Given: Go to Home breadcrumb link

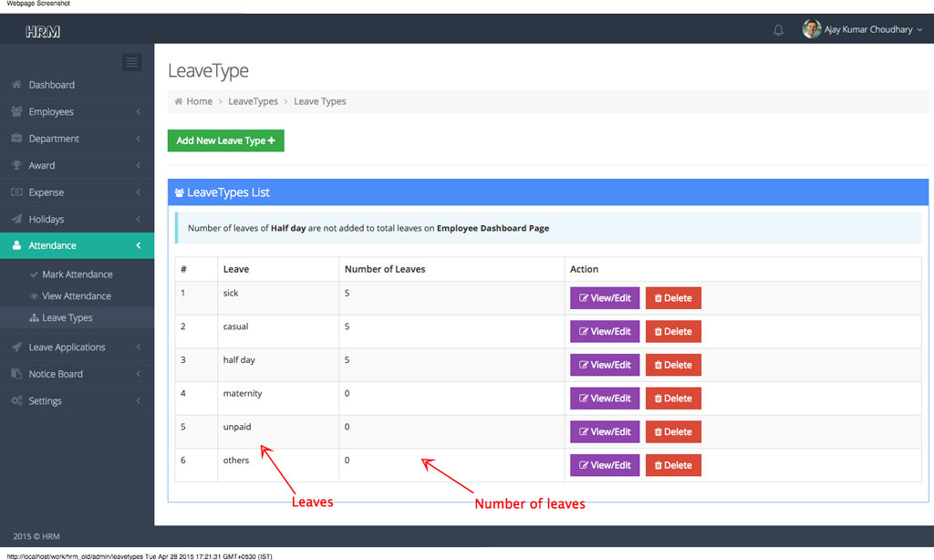Looking at the screenshot, I should [199, 101].
